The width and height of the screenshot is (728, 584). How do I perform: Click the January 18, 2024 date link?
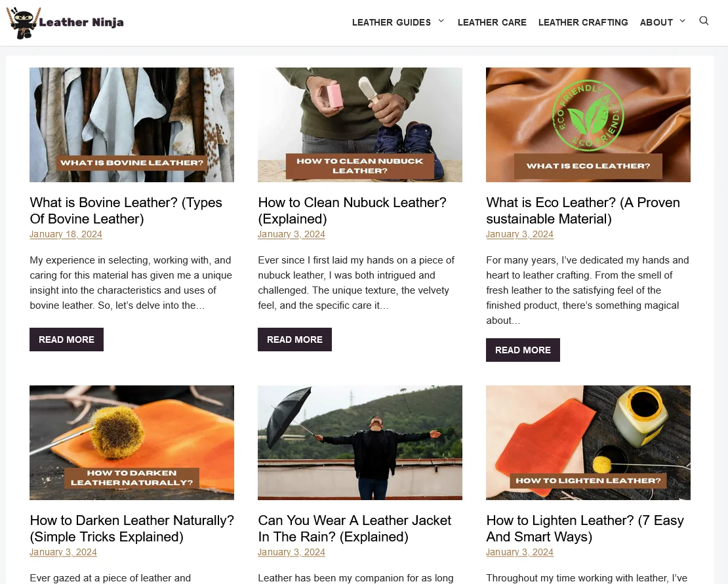pos(66,234)
